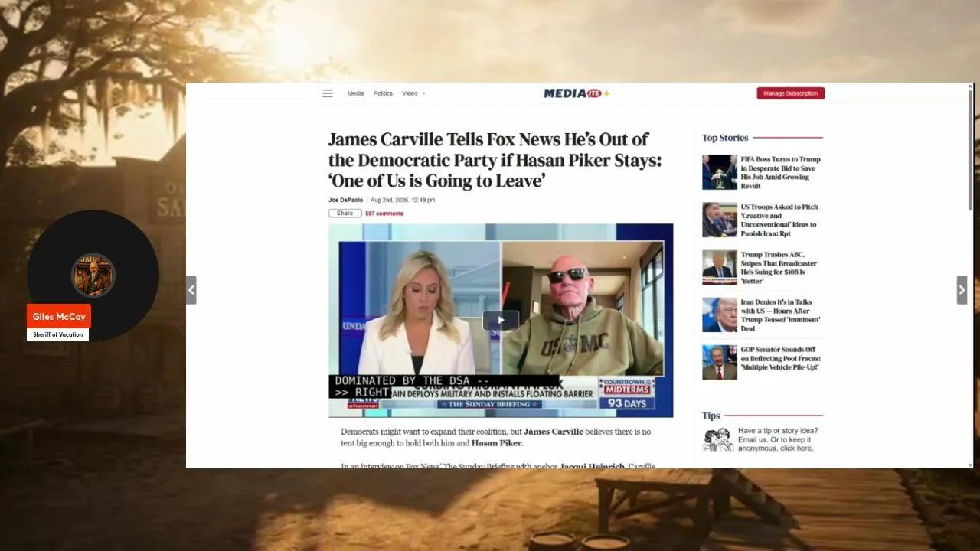
Task: Click the GOP Senator story thumbnail
Action: (x=720, y=362)
